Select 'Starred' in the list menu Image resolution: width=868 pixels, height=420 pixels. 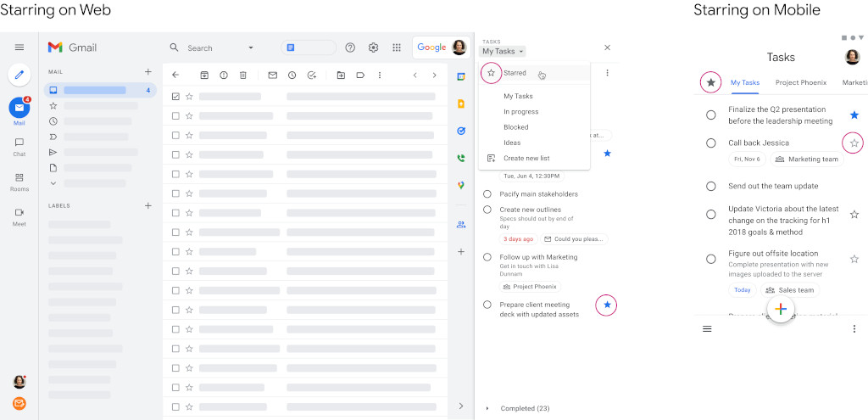pyautogui.click(x=515, y=73)
